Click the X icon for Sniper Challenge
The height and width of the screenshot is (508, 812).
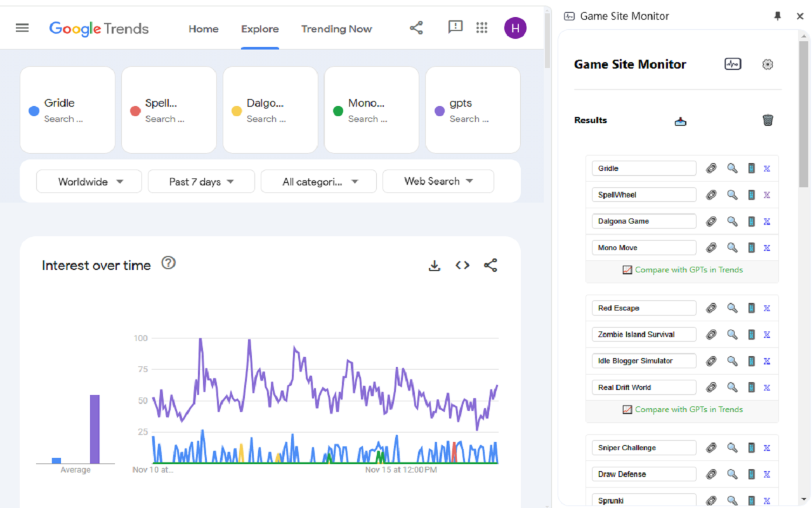click(x=766, y=448)
